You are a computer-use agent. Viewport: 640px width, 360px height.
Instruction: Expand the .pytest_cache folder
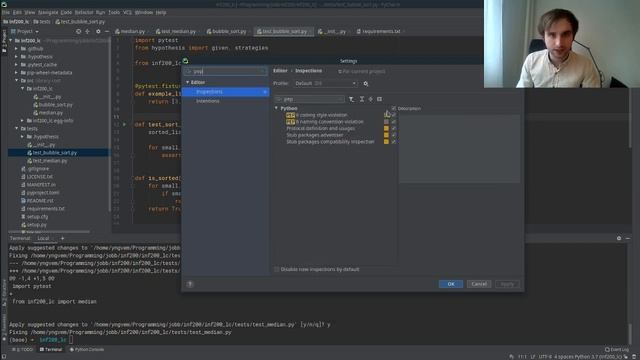point(16,65)
